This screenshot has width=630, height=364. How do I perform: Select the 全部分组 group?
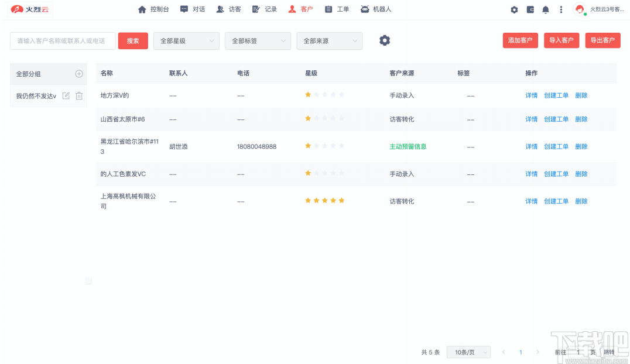(x=29, y=74)
